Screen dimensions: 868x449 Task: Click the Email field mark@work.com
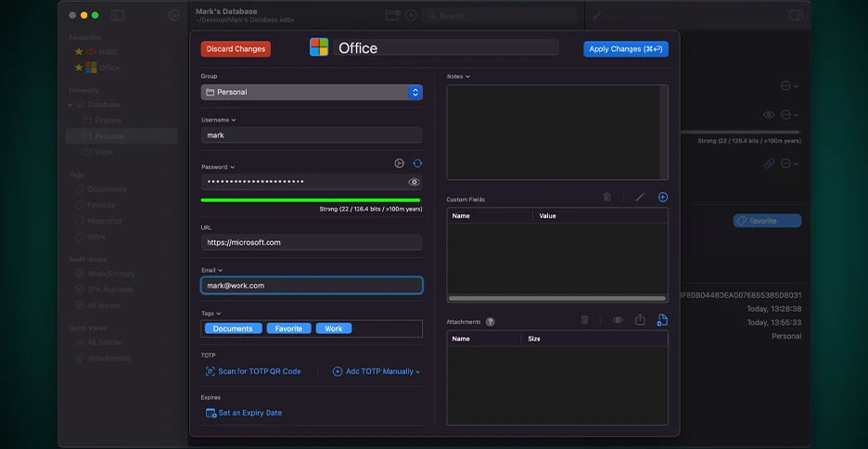pyautogui.click(x=312, y=286)
